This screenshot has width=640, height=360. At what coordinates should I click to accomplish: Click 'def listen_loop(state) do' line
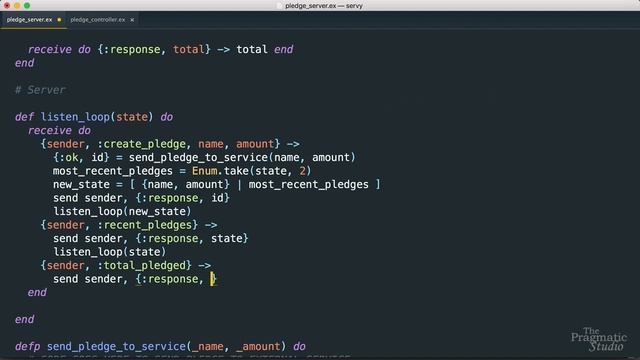(x=94, y=117)
